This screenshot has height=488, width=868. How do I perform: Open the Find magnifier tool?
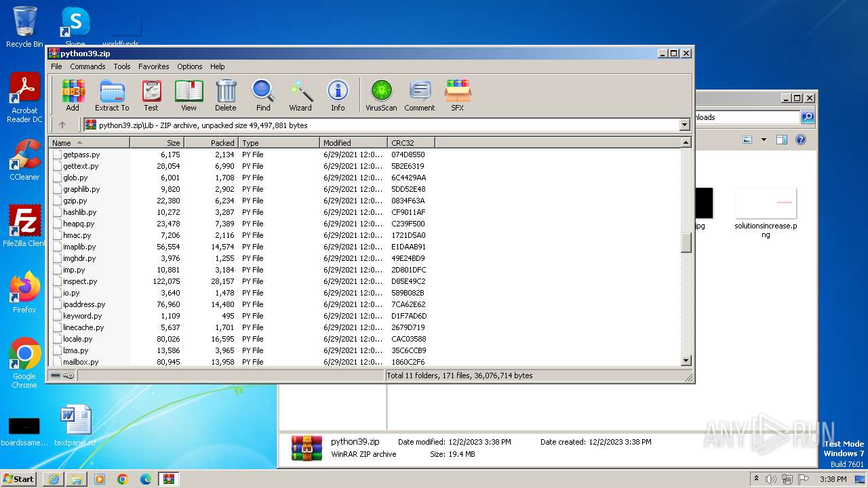[263, 96]
